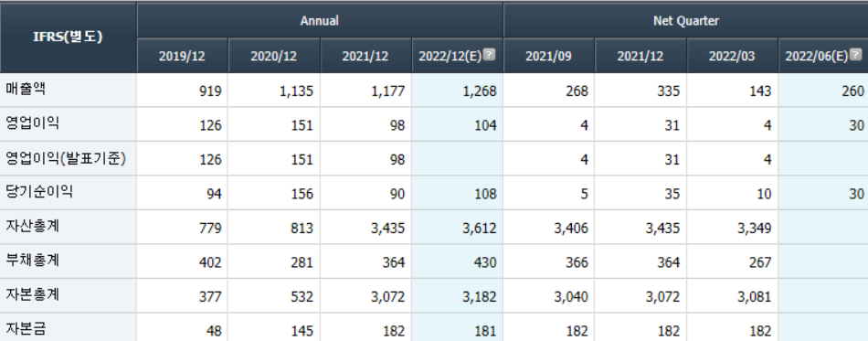
Task: Click the estimated 영업이익 value 104
Action: [486, 125]
